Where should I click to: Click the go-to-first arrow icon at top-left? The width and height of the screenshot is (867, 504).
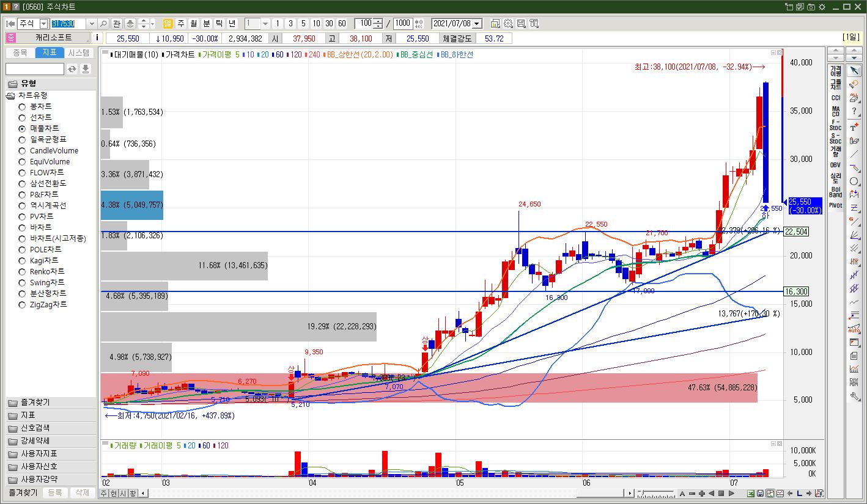pyautogui.click(x=10, y=24)
